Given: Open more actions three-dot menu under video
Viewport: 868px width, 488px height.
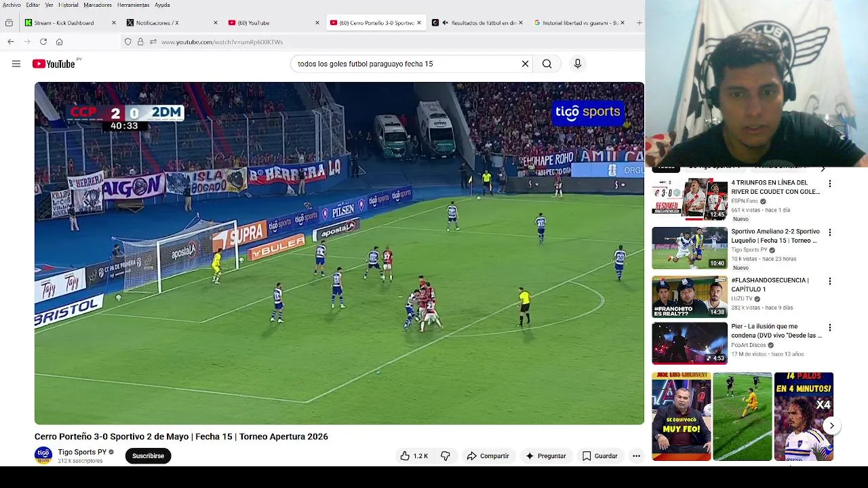Looking at the screenshot, I should (x=636, y=456).
